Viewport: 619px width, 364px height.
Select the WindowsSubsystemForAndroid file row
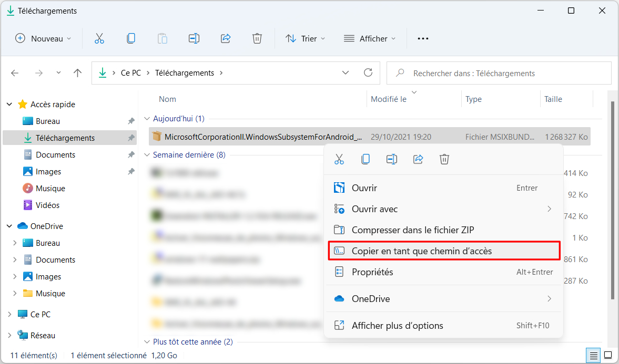370,137
